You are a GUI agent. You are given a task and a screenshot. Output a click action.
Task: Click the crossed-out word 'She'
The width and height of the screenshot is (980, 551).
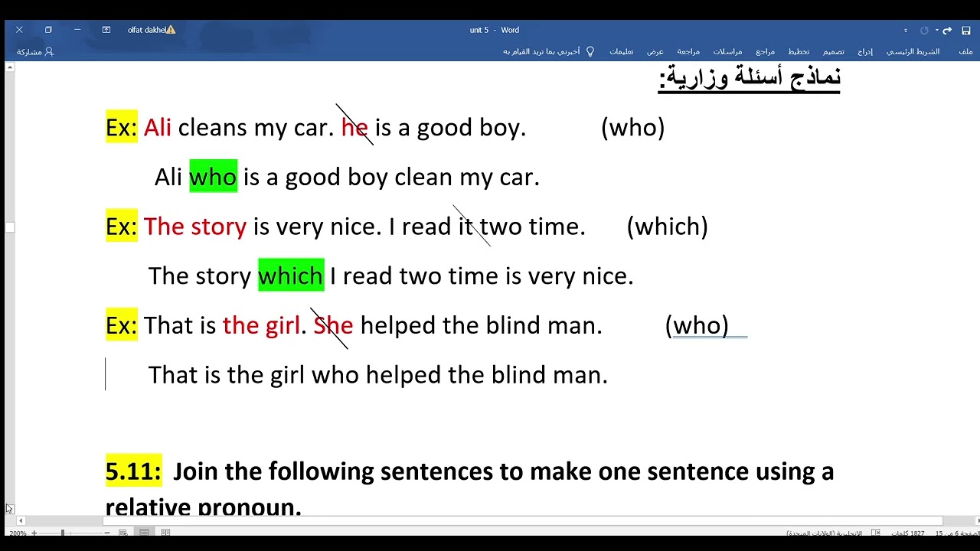point(333,325)
